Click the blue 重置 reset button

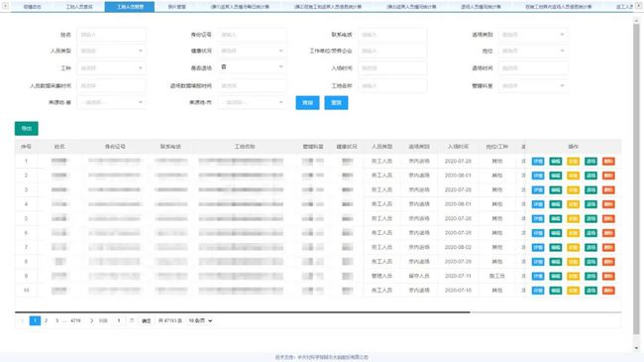(x=336, y=103)
